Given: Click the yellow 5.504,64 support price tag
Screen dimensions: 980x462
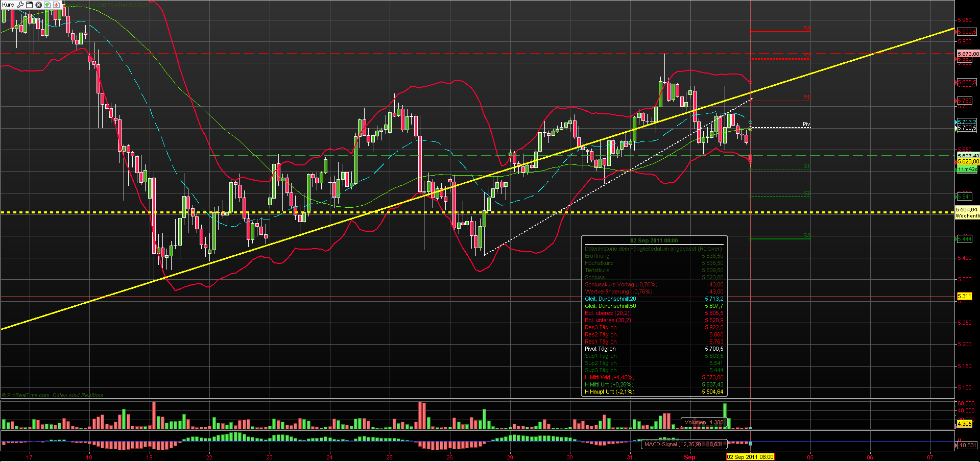Looking at the screenshot, I should click(x=966, y=209).
